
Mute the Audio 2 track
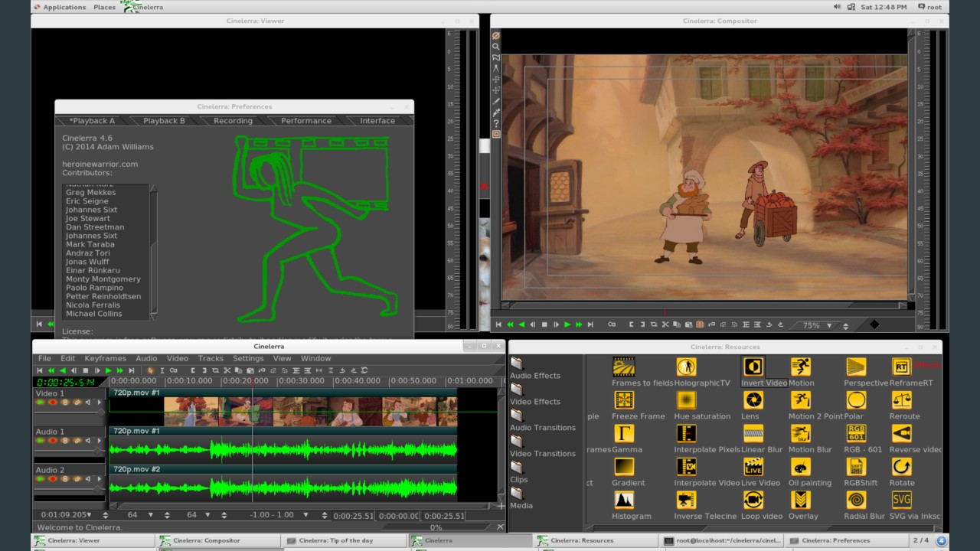(x=88, y=478)
